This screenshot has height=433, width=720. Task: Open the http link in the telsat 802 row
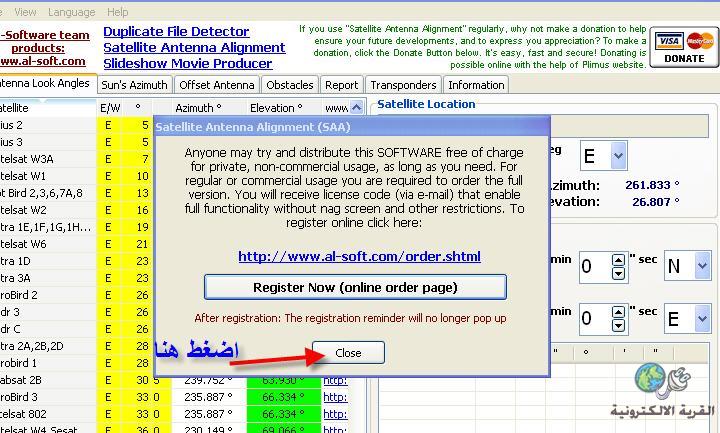pos(335,414)
